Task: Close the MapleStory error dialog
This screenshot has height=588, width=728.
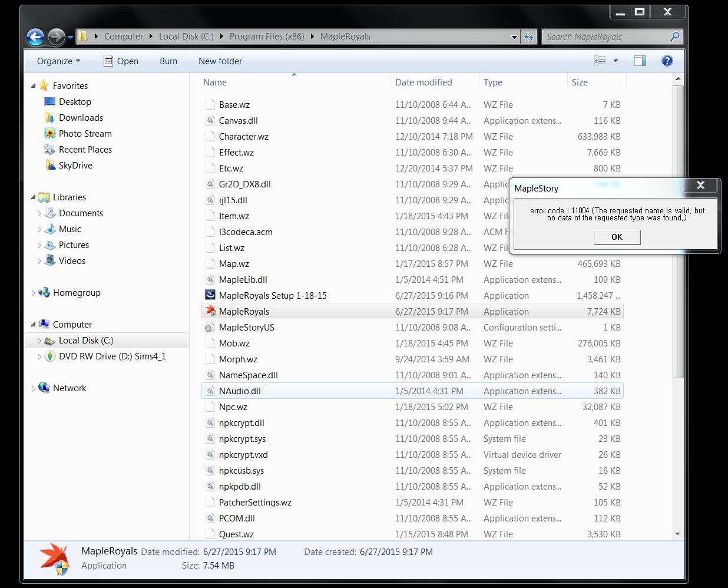Action: pyautogui.click(x=700, y=185)
